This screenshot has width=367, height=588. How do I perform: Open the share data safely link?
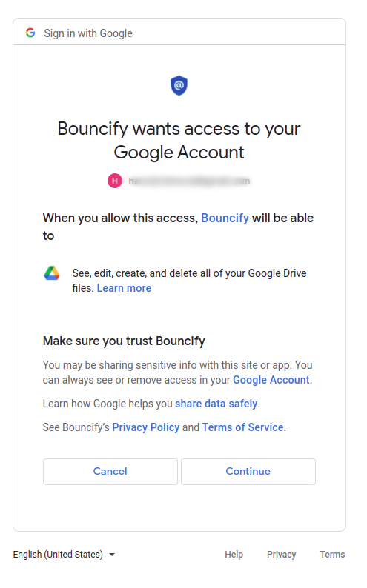(216, 404)
